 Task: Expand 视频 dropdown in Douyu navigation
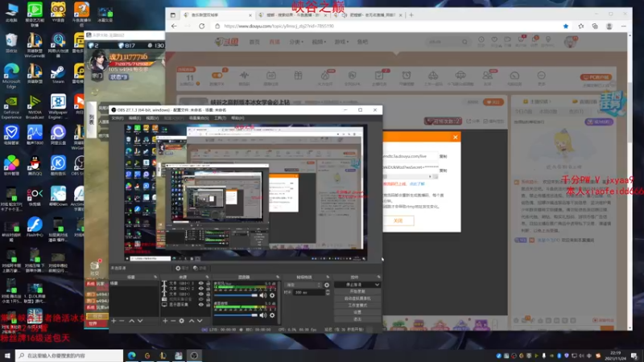coord(319,42)
